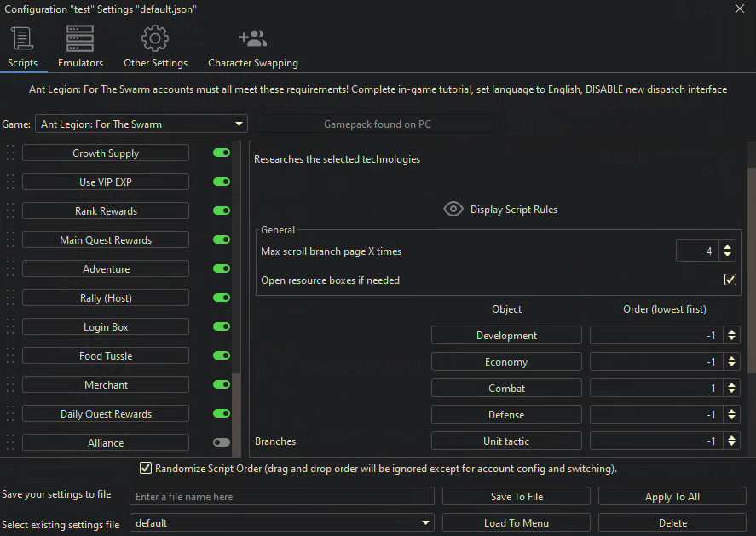Click the drag handle beside Merchant
This screenshot has height=536, width=756.
click(11, 385)
